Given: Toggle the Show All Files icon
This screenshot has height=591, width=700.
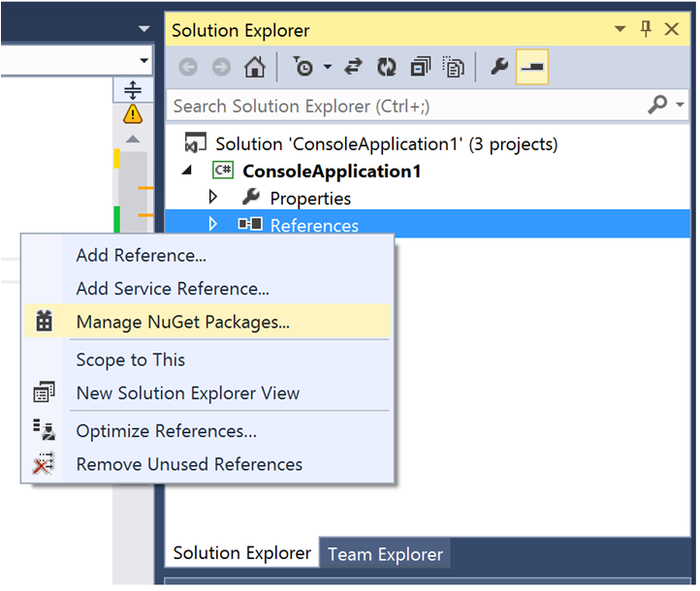Looking at the screenshot, I should point(453,67).
